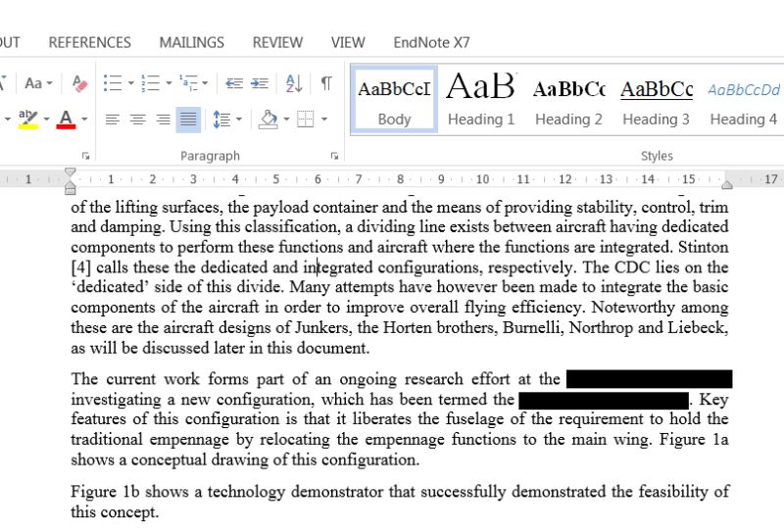Open the REVIEW tab
Image resolution: width=784 pixels, height=532 pixels.
point(277,42)
